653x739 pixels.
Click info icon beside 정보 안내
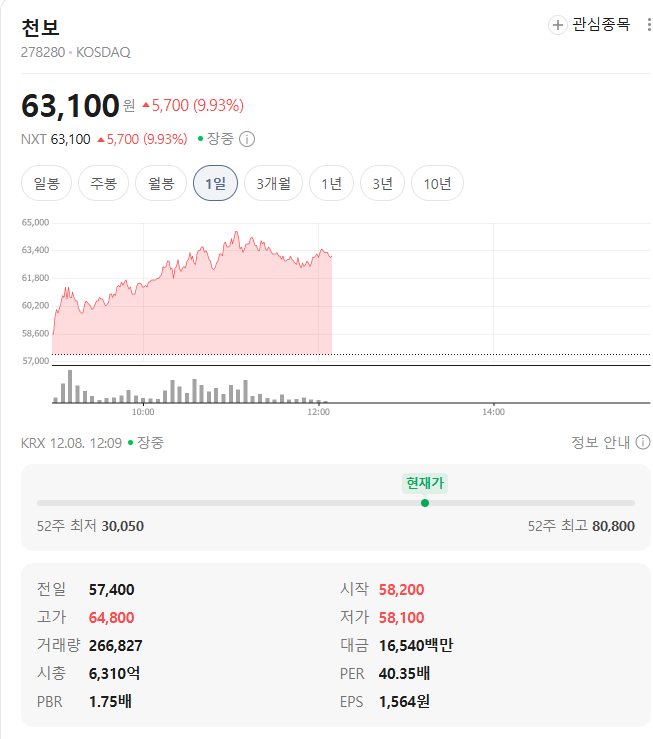click(643, 442)
